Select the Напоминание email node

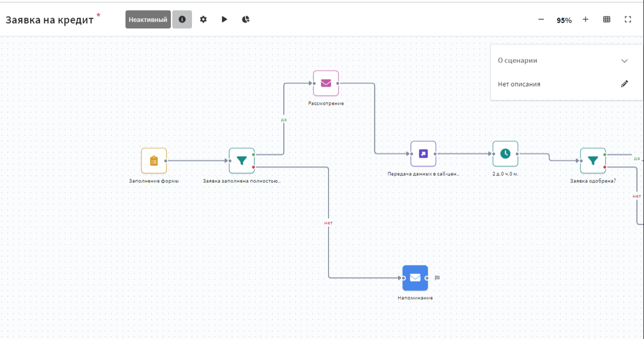click(x=415, y=278)
